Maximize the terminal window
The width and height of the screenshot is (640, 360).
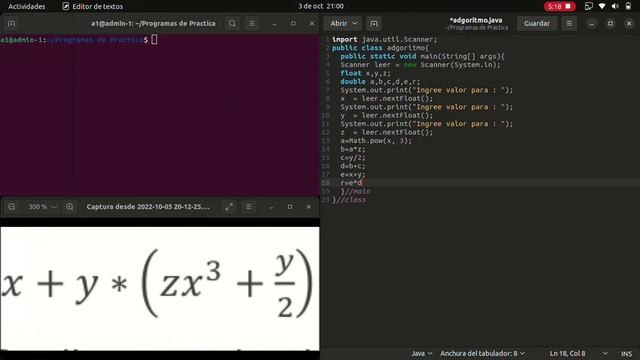(x=293, y=24)
